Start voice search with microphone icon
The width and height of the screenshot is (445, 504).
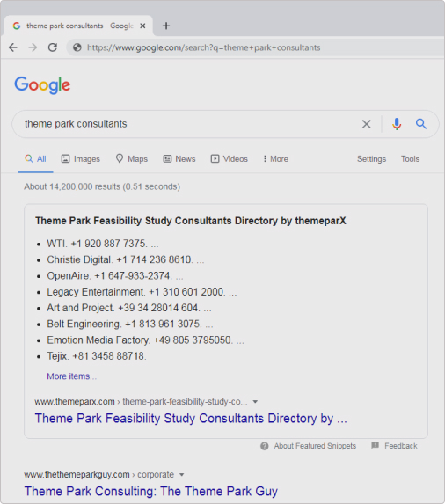coord(397,124)
